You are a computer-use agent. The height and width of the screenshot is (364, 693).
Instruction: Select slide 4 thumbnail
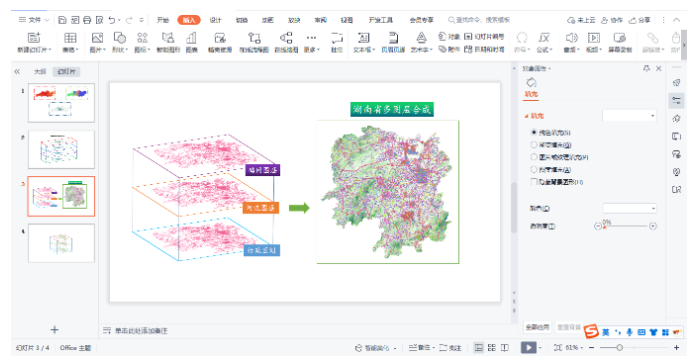point(61,243)
